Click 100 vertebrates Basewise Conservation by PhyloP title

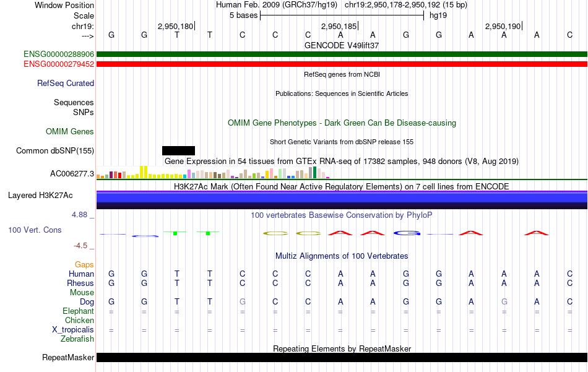coord(342,215)
